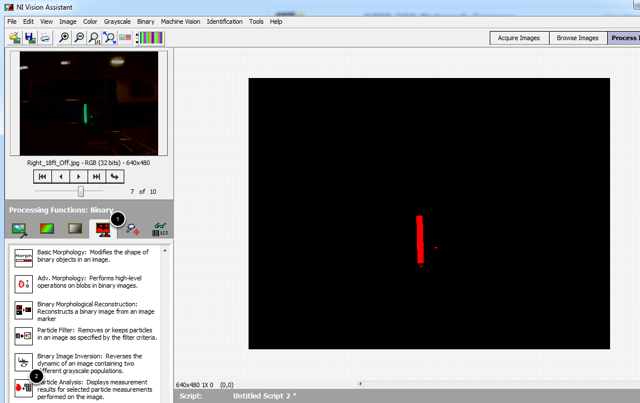Open the Help menu
This screenshot has width=640, height=403.
[x=276, y=22]
